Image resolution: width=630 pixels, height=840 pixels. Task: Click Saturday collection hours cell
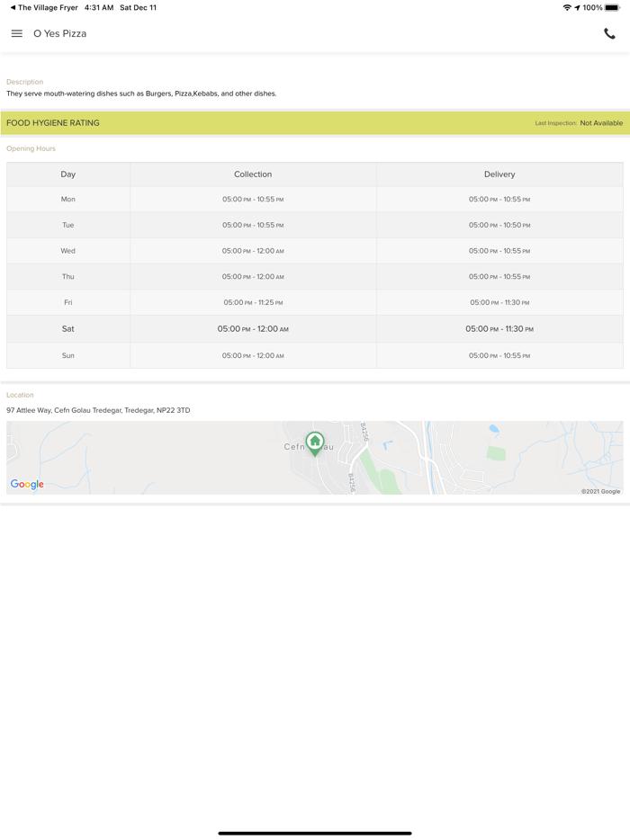point(253,329)
